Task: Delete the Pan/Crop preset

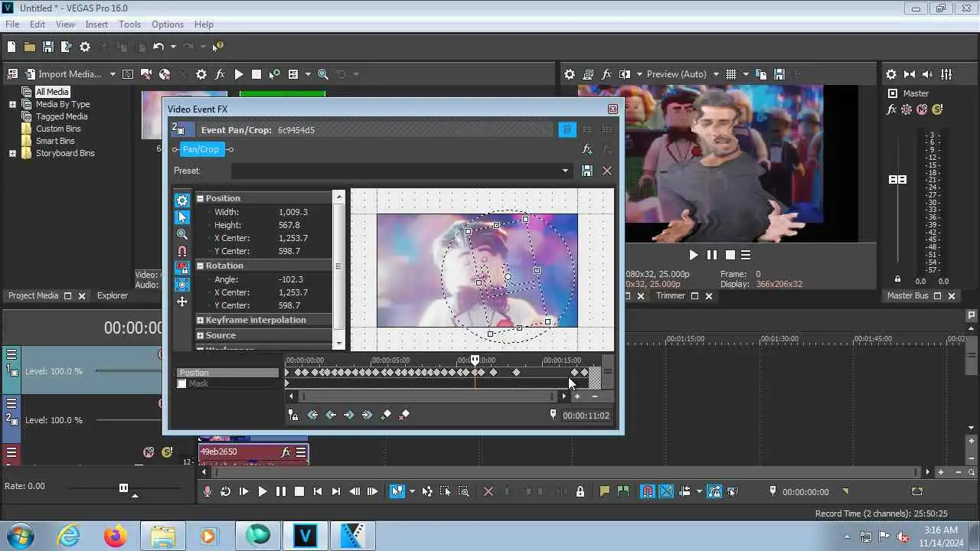Action: point(607,171)
